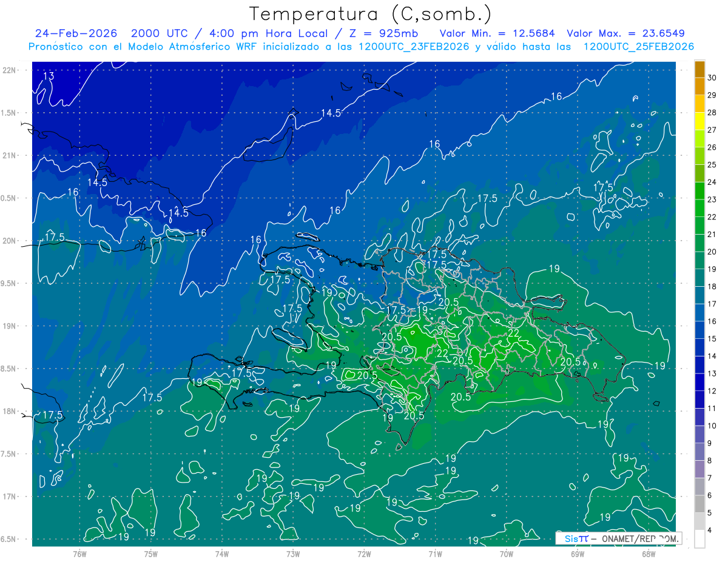Click the "75W" longitude axis label

pyautogui.click(x=150, y=554)
